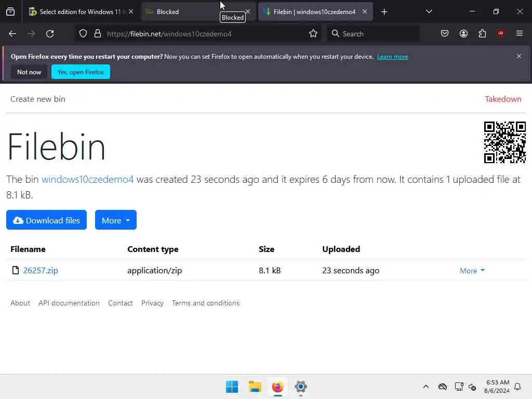This screenshot has width=532, height=399.
Task: Open Settings gear from taskbar
Action: pos(301,387)
